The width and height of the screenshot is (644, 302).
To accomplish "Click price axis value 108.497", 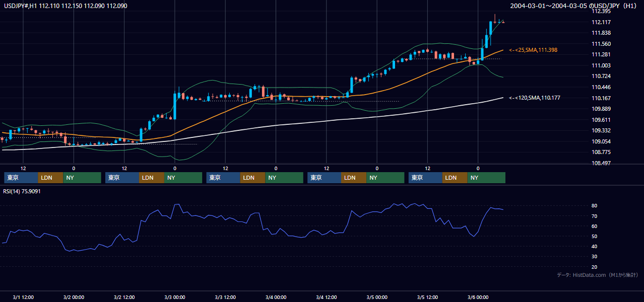I will [x=601, y=163].
